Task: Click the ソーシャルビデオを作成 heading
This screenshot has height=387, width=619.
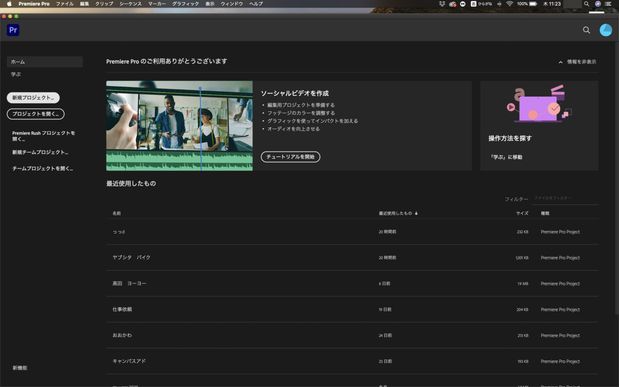Action: (x=294, y=93)
